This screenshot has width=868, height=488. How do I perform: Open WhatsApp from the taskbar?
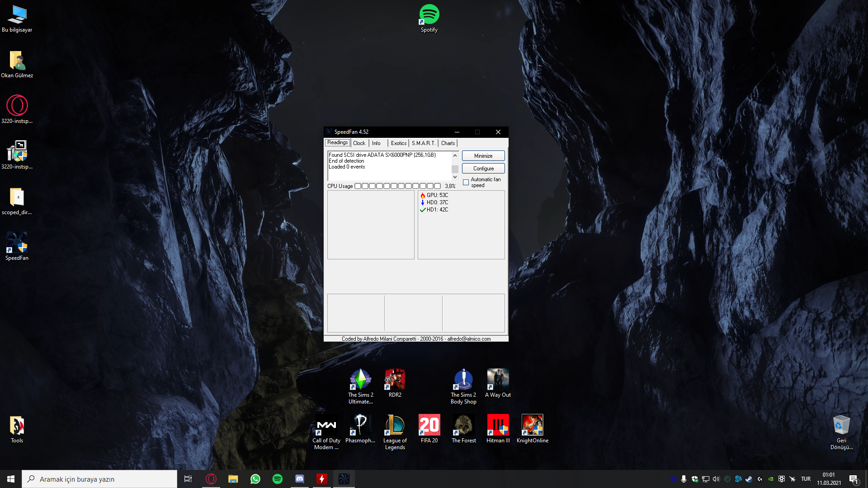[x=255, y=479]
